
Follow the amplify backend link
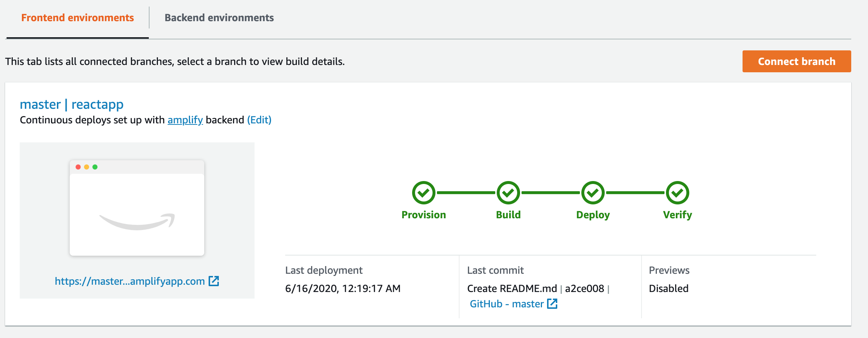(185, 120)
